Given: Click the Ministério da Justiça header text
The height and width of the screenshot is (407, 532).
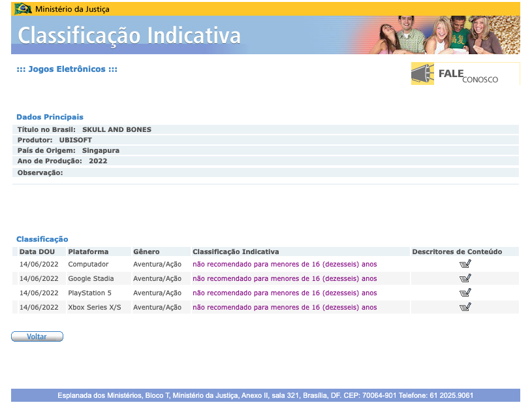Looking at the screenshot, I should [x=72, y=9].
